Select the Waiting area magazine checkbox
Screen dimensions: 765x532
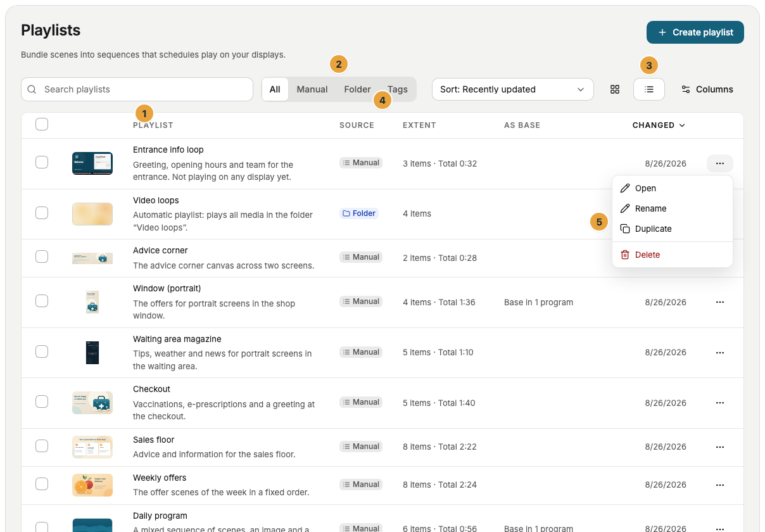(x=42, y=351)
